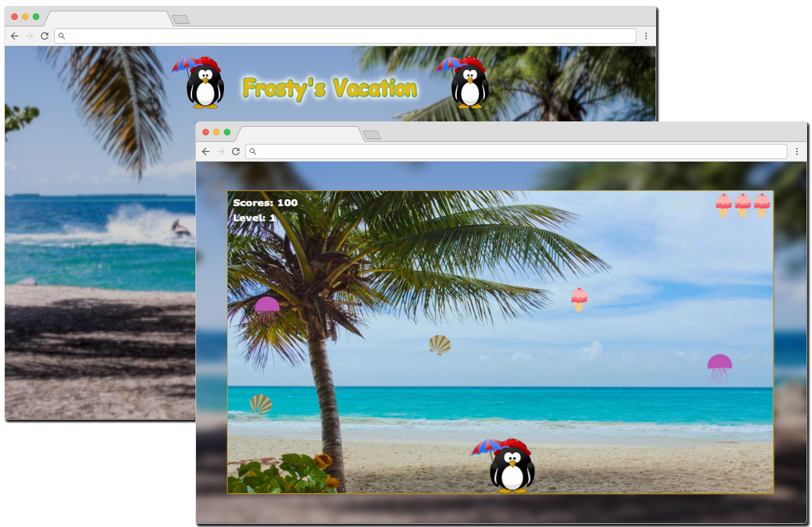The image size is (812, 527).
Task: Click the penguin left of the Frosty's Vacation title
Action: 204,84
